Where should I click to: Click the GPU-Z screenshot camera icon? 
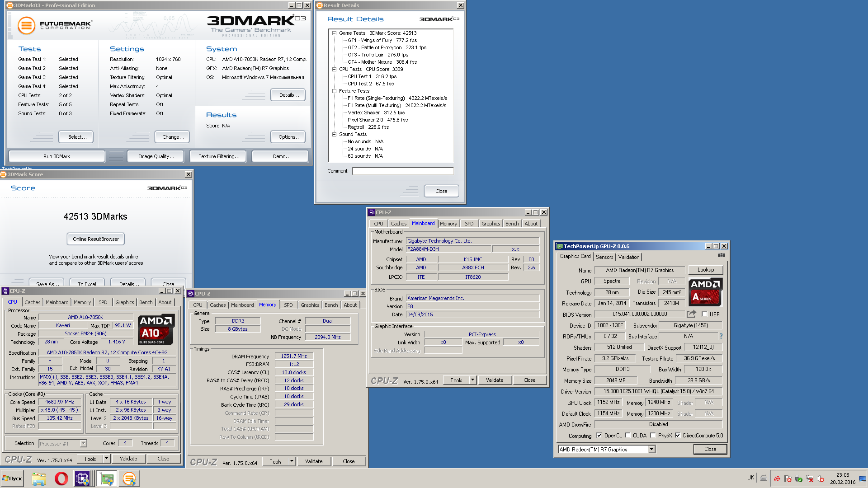click(x=722, y=255)
